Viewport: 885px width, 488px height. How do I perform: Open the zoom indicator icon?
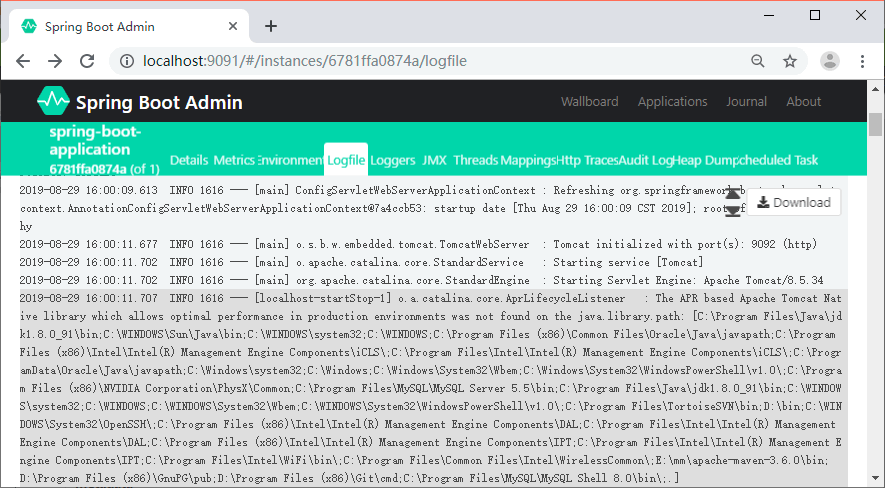pos(757,61)
